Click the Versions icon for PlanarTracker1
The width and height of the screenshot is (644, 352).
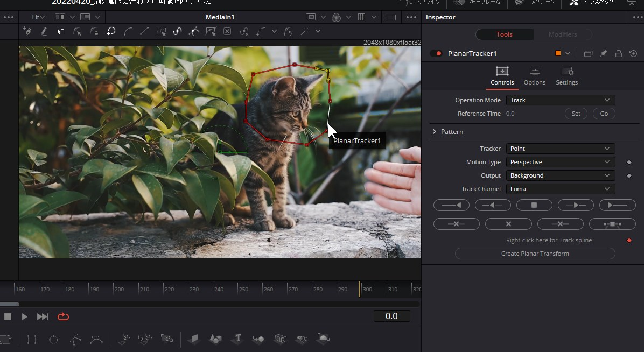pyautogui.click(x=588, y=53)
